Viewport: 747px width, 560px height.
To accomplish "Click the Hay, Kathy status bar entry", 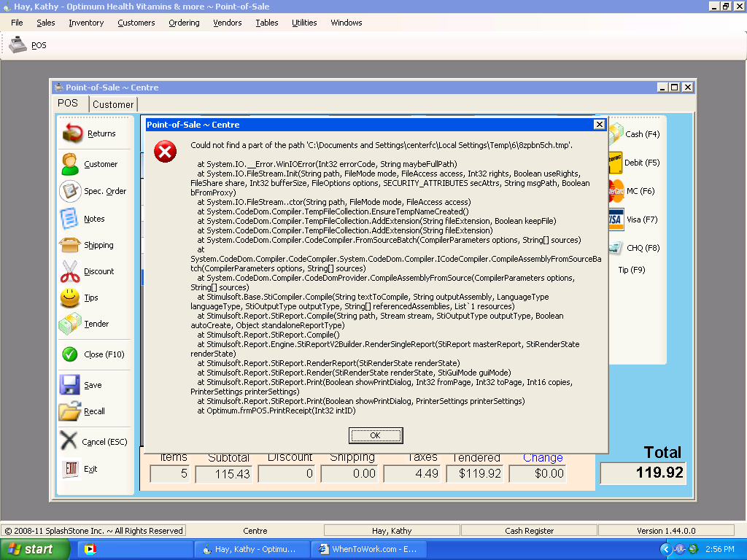I will click(x=392, y=531).
